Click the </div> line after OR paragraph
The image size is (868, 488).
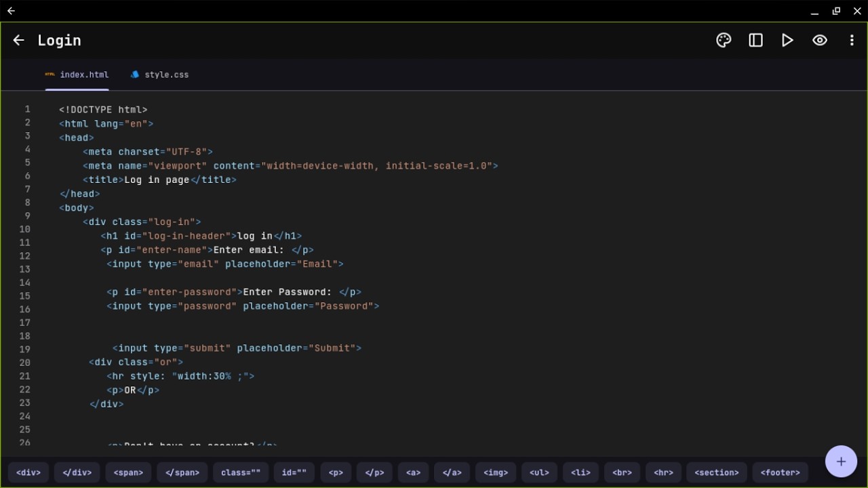(106, 404)
